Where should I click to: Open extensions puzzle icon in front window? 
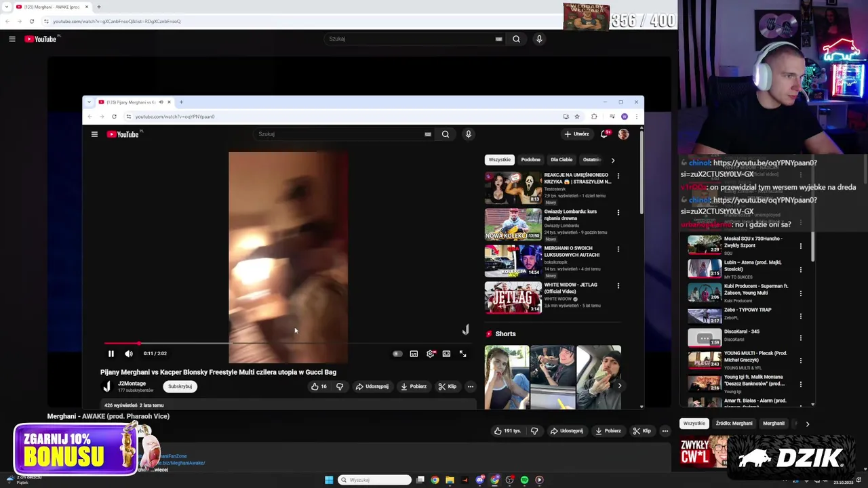pos(594,117)
